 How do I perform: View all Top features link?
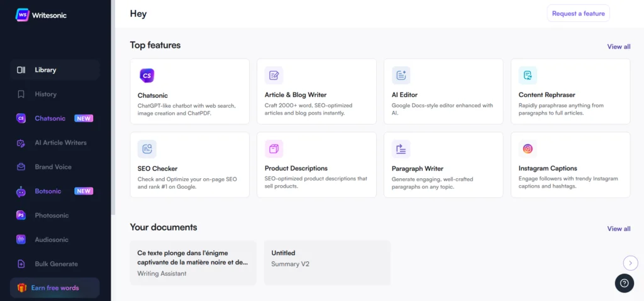[618, 47]
